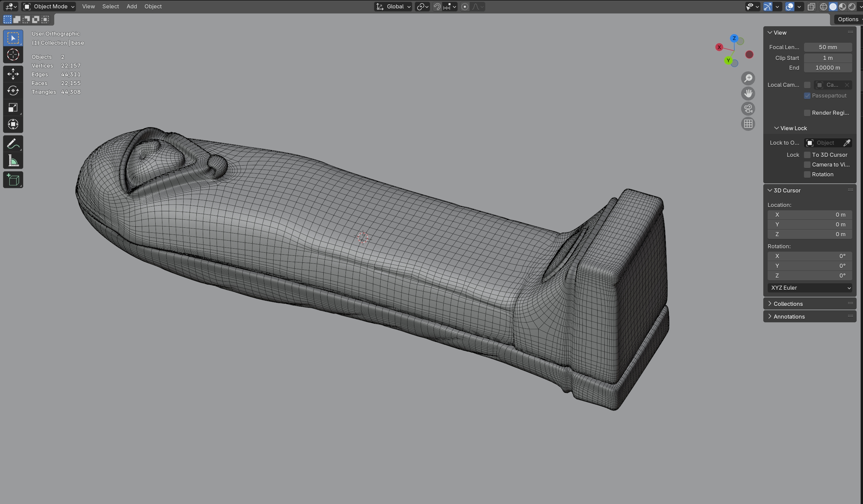The height and width of the screenshot is (504, 863).
Task: Open the Add menu
Action: [131, 6]
